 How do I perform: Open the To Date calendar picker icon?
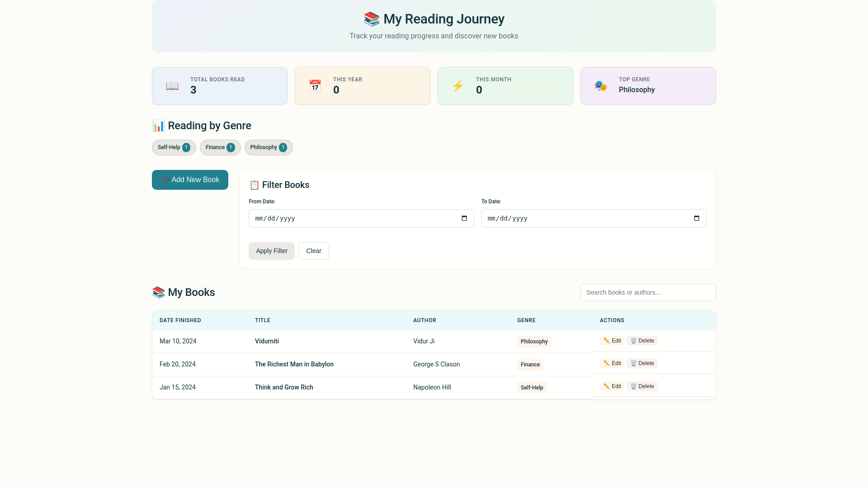[x=697, y=218]
